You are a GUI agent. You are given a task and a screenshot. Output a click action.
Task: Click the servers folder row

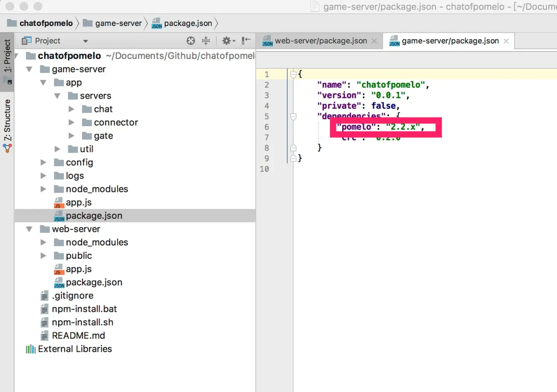(x=135, y=96)
